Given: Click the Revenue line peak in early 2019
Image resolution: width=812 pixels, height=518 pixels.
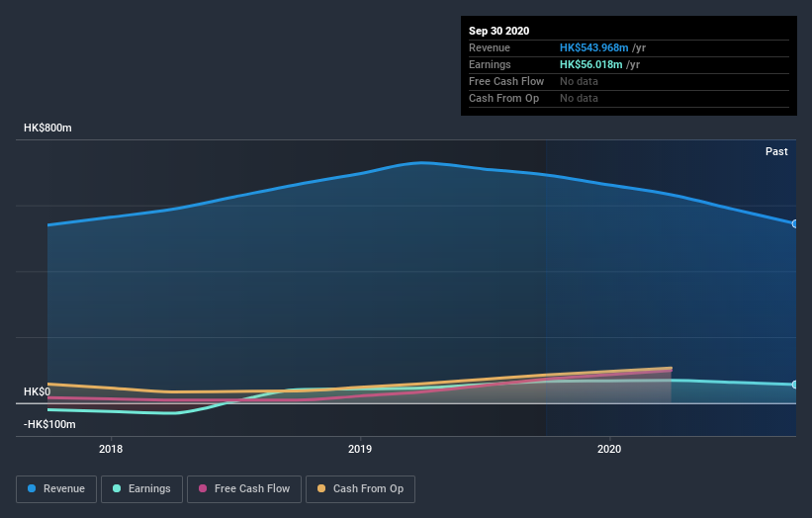Looking at the screenshot, I should pyautogui.click(x=422, y=162).
